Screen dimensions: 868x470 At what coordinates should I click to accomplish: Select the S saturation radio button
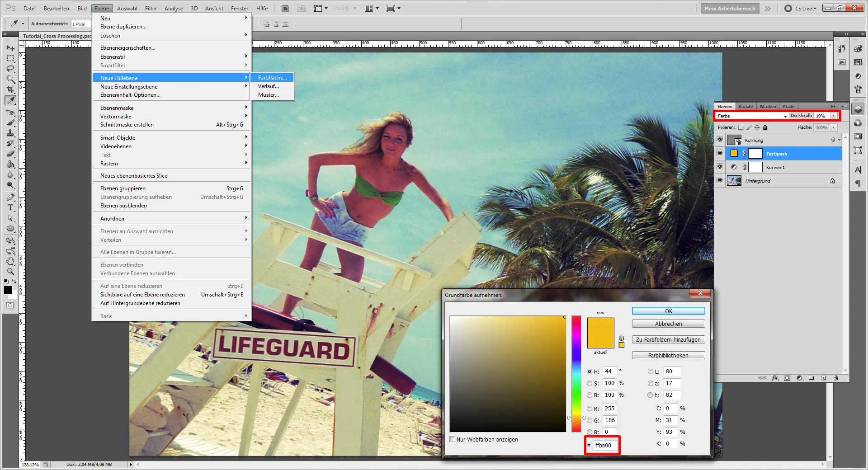tap(590, 383)
